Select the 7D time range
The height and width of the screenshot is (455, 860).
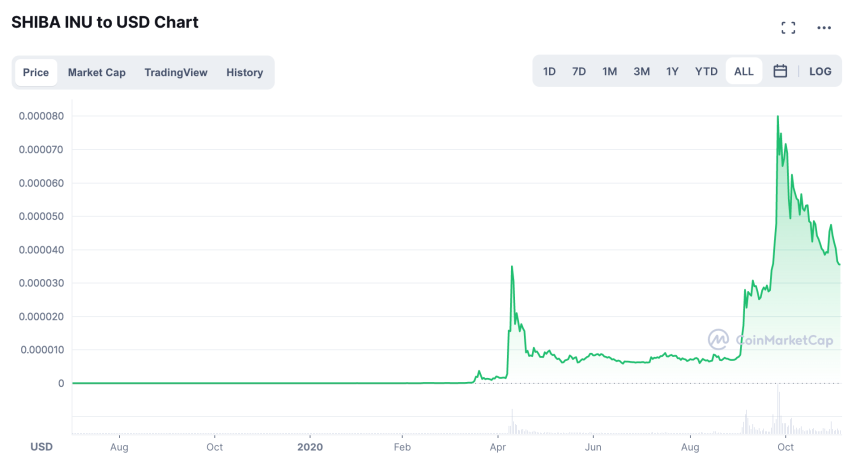(579, 72)
